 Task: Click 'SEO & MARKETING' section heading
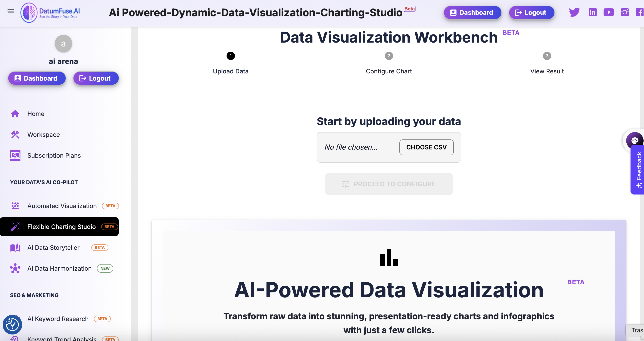click(x=34, y=295)
